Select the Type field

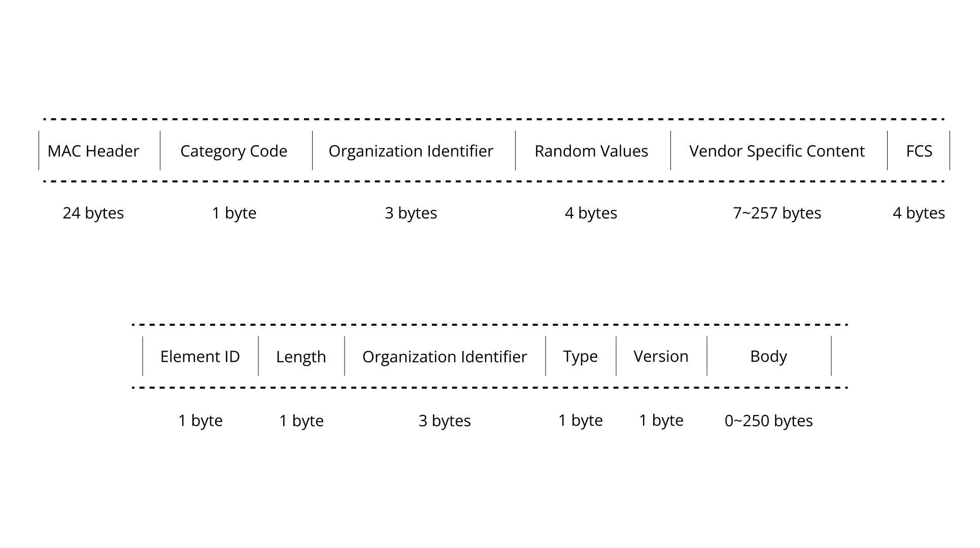tap(580, 357)
